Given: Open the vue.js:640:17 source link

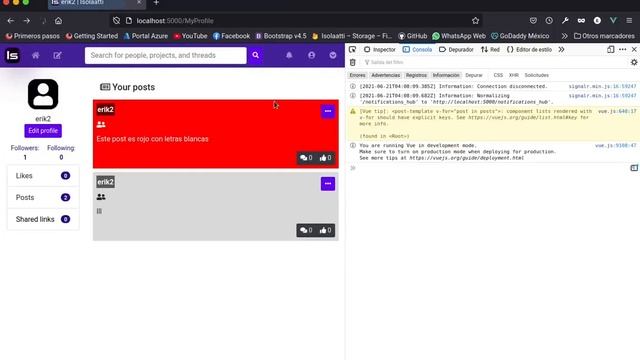Looking at the screenshot, I should 617,111.
